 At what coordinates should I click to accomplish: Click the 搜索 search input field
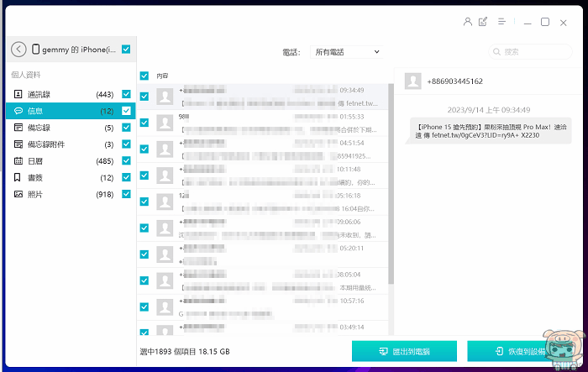(530, 52)
